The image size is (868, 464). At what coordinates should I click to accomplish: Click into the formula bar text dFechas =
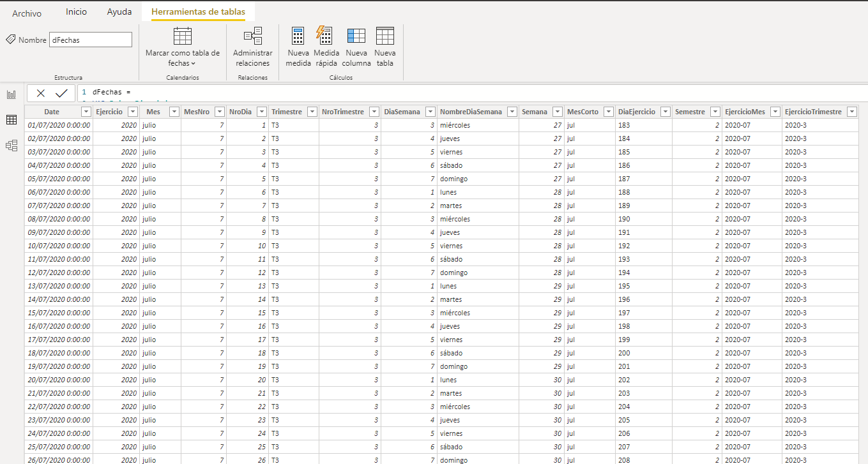click(111, 93)
